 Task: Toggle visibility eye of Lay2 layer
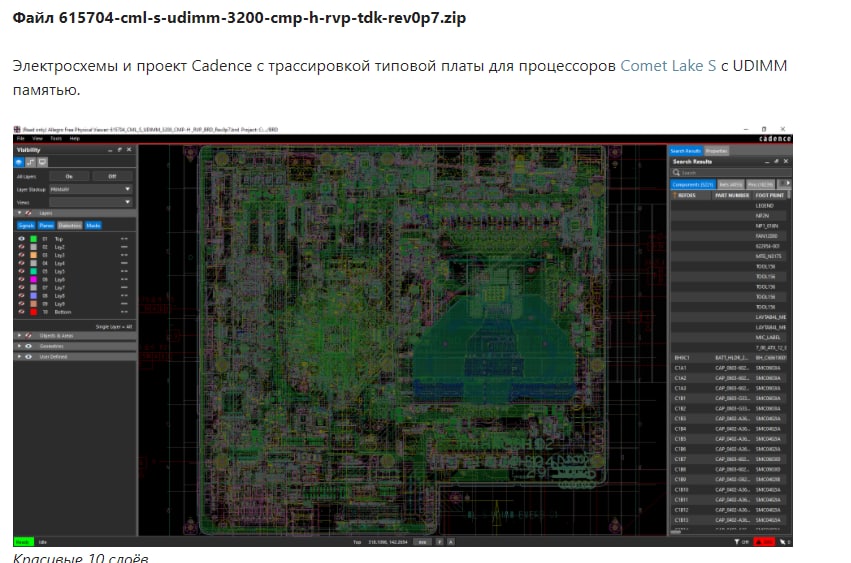(21, 247)
